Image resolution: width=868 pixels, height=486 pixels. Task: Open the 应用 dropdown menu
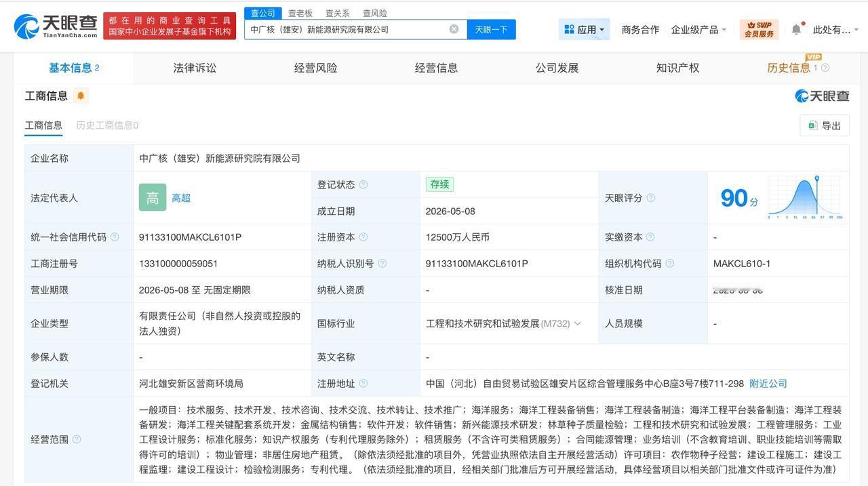tap(584, 29)
